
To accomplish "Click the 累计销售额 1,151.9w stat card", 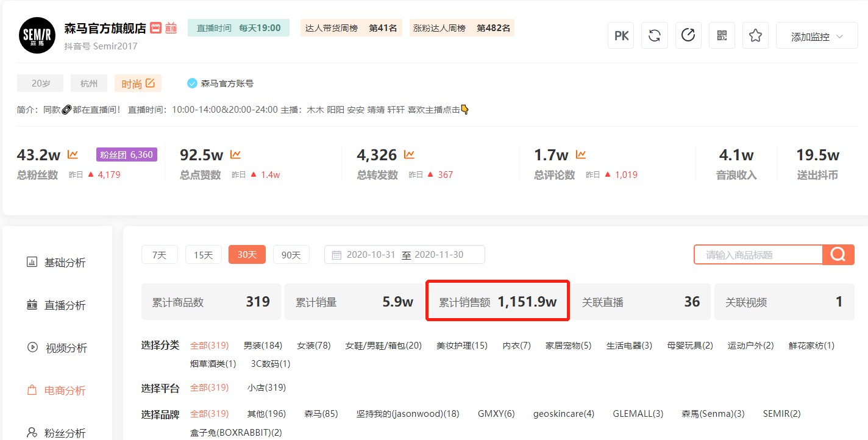I will tap(497, 302).
